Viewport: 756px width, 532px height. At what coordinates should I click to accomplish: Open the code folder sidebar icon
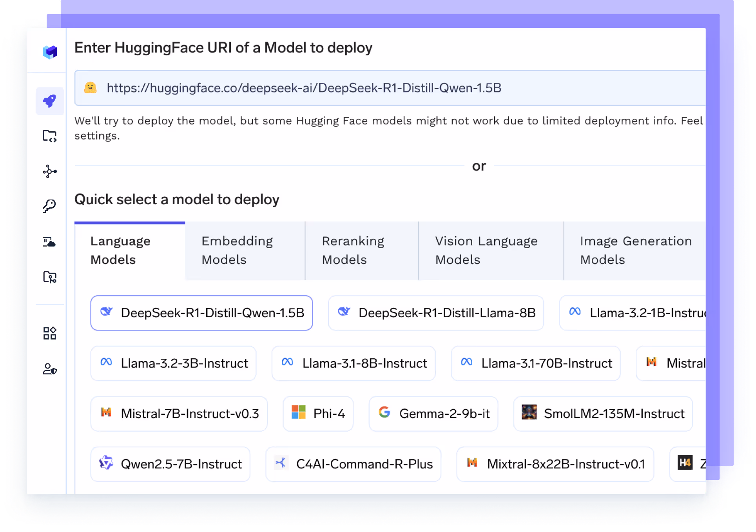(50, 136)
